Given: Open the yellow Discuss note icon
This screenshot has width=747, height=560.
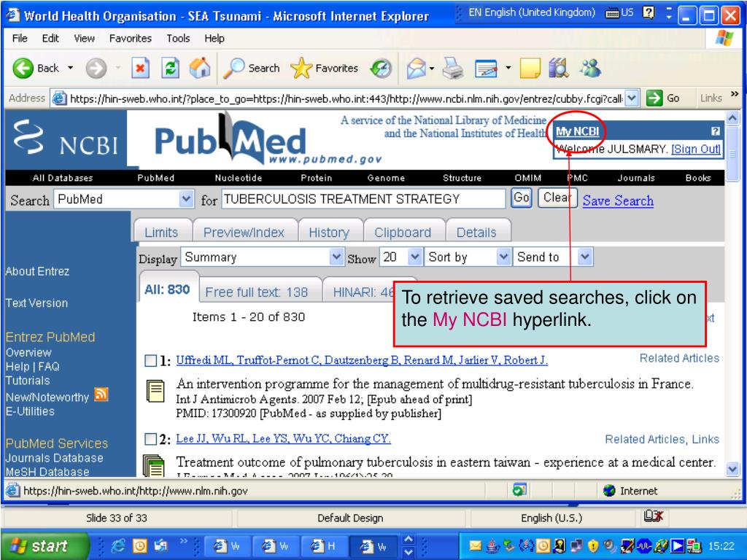Looking at the screenshot, I should tap(530, 68).
